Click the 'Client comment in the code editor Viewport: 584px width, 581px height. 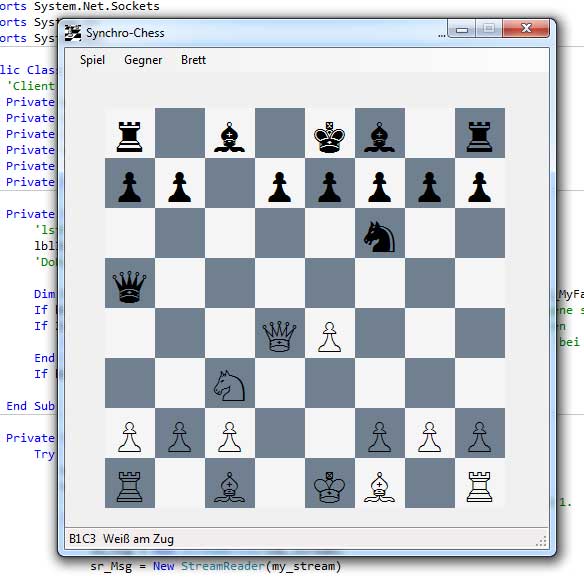click(31, 86)
